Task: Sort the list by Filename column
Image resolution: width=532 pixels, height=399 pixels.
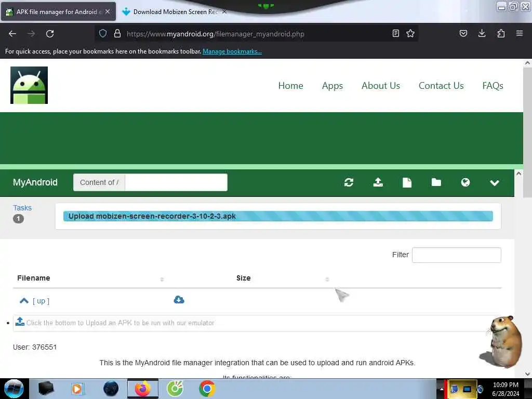Action: (x=34, y=278)
